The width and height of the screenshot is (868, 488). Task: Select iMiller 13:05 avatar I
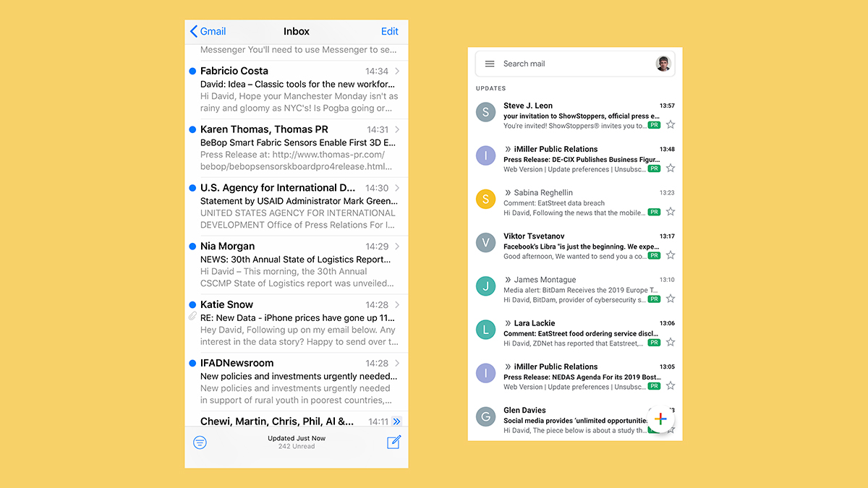point(485,373)
